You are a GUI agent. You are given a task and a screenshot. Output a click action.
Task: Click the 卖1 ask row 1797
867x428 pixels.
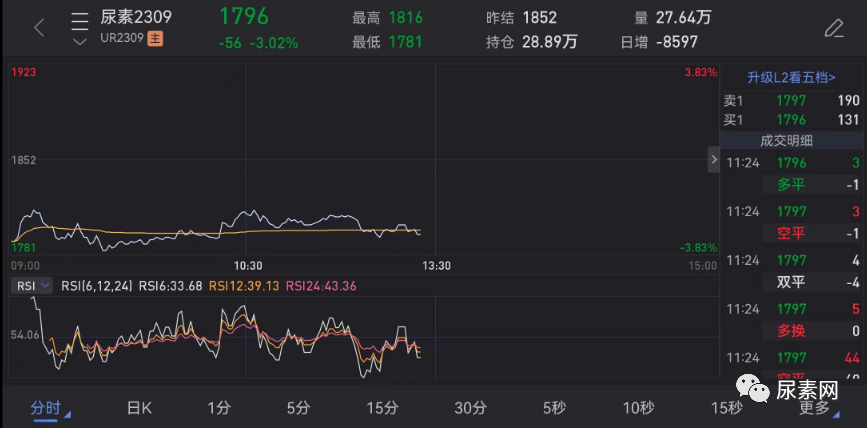click(x=791, y=101)
